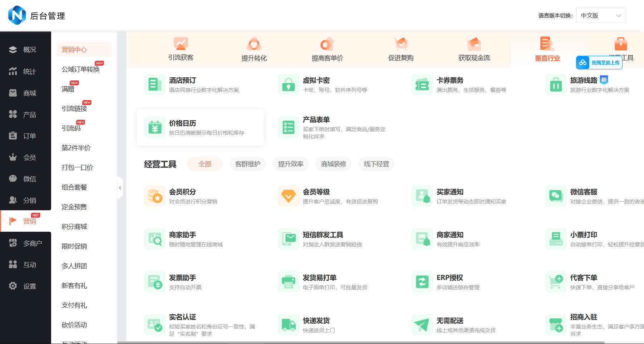
Task: Select the ERP授权 sync icon
Action: point(422,282)
